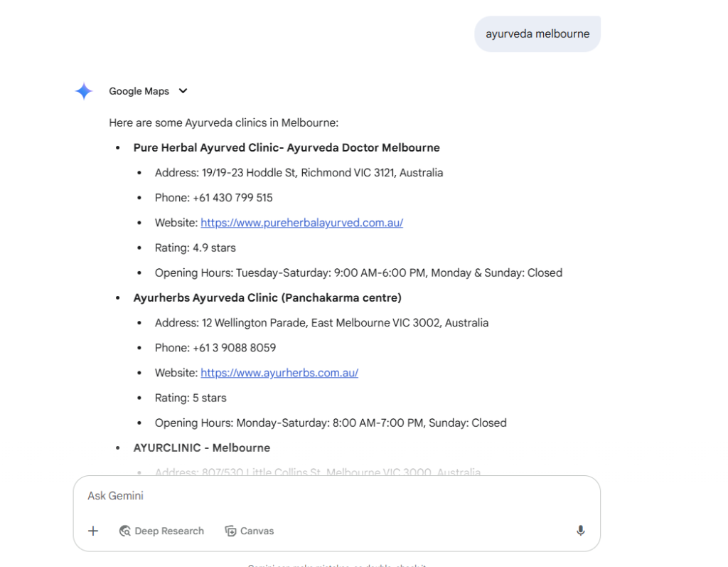Click the Deep Research magnifier icon
Image resolution: width=728 pixels, height=567 pixels.
coord(124,531)
